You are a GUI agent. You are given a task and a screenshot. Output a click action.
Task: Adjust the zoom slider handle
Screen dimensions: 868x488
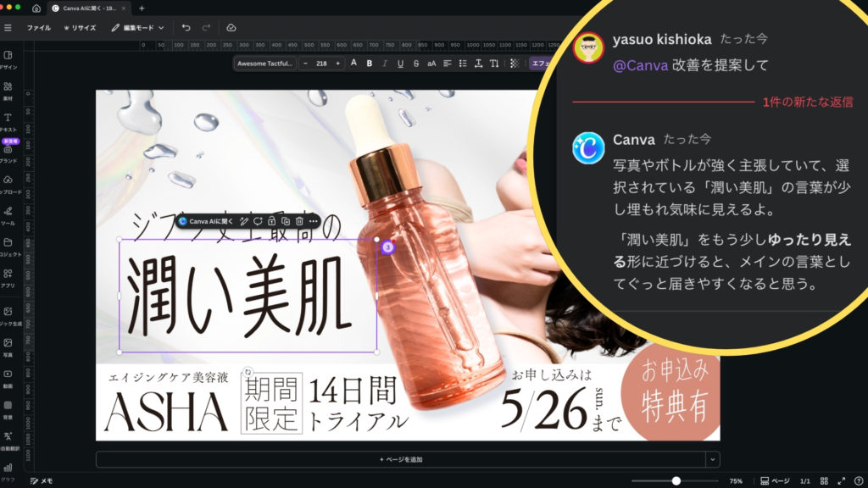(x=676, y=480)
